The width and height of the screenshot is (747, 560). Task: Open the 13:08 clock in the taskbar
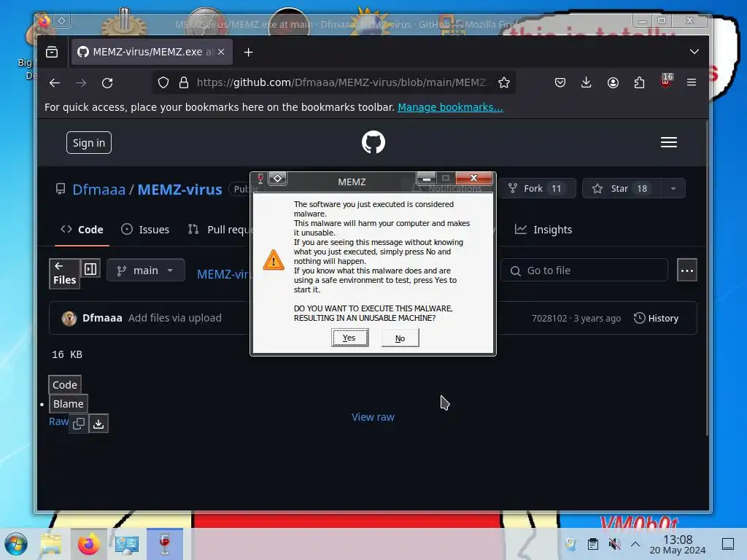click(x=678, y=544)
